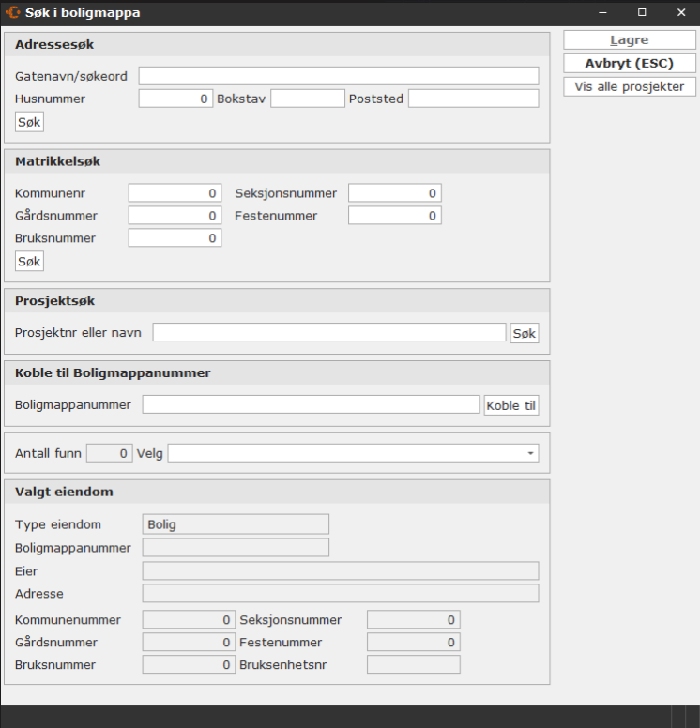
Task: Focus Boligmappanummer field under Koble til section
Action: tap(311, 404)
